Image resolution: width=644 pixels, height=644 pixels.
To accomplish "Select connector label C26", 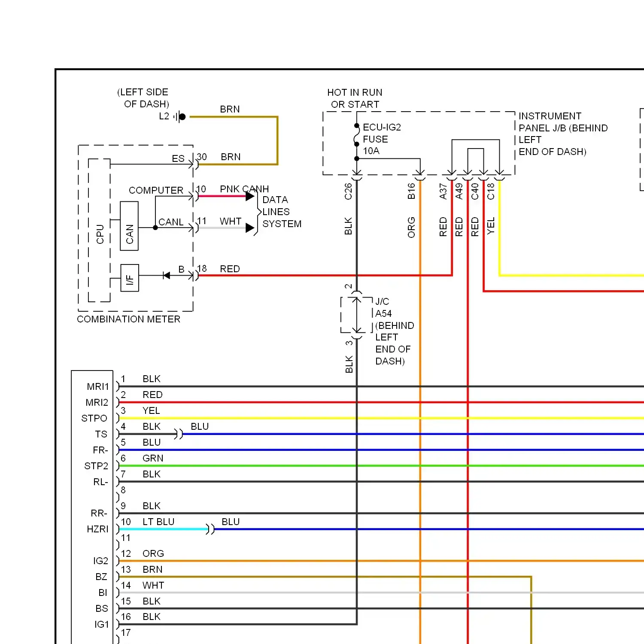I will (x=348, y=191).
